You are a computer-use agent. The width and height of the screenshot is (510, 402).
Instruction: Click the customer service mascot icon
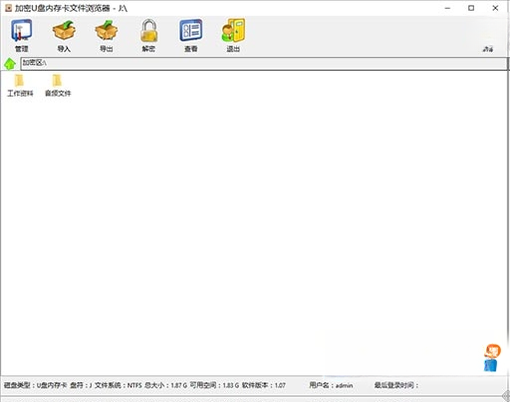point(492,358)
